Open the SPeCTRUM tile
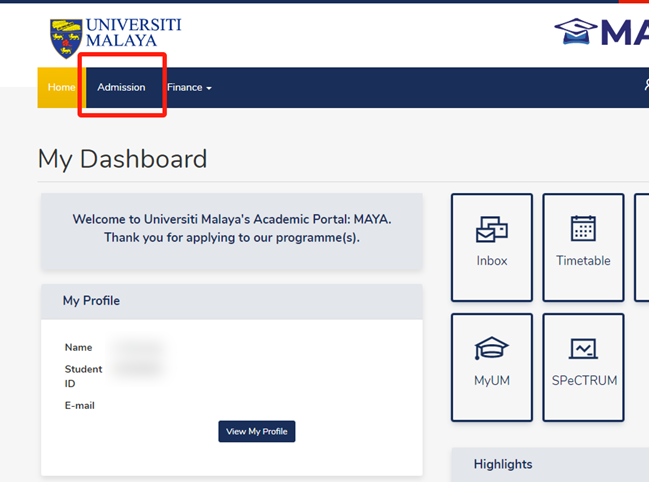Screen dimensions: 649x482 point(583,367)
